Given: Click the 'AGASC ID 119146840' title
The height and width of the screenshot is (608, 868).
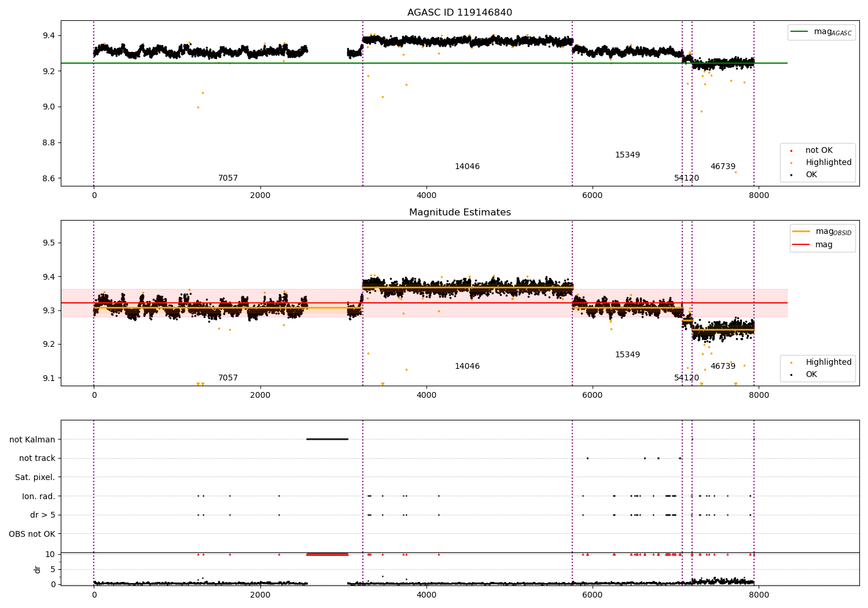Looking at the screenshot, I should coord(459,13).
